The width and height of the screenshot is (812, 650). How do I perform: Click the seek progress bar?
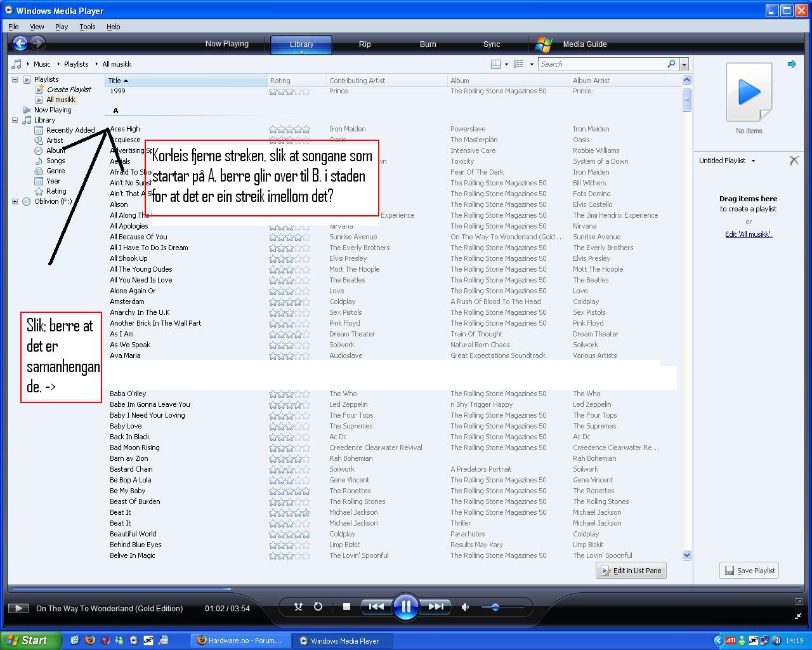click(406, 589)
